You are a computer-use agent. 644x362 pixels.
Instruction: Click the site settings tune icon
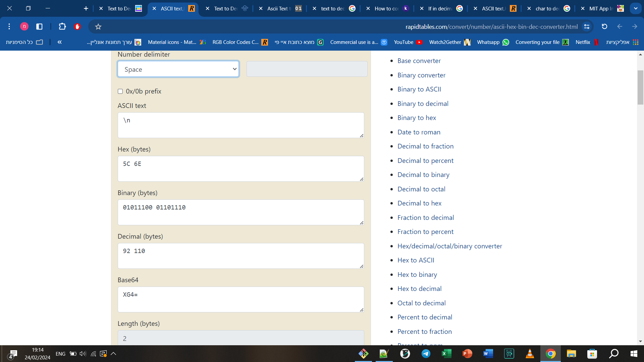pyautogui.click(x=587, y=26)
